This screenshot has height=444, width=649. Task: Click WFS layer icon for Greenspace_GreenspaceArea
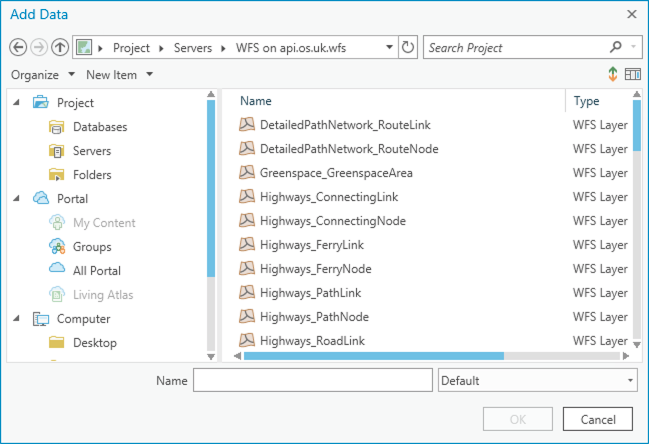247,172
